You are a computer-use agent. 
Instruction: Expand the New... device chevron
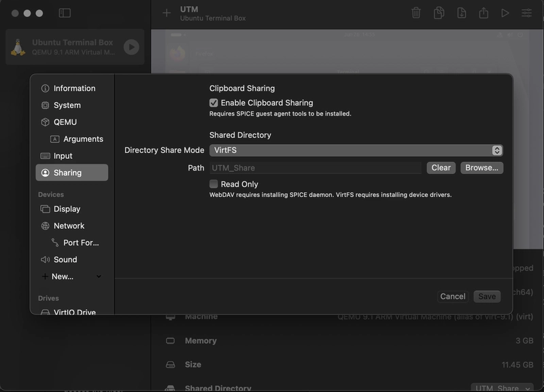click(99, 277)
